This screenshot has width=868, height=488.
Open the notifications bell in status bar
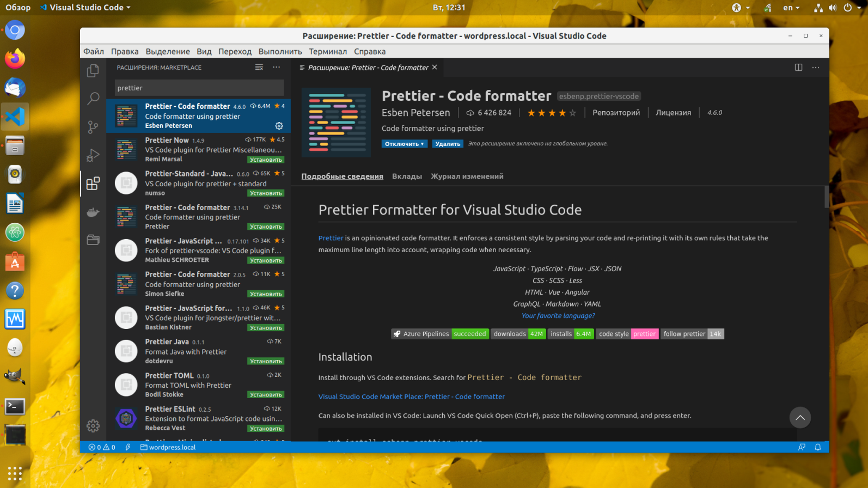coord(817,447)
